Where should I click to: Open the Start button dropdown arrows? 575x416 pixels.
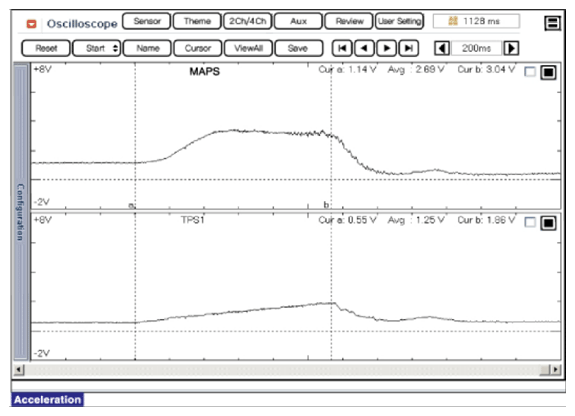(116, 48)
